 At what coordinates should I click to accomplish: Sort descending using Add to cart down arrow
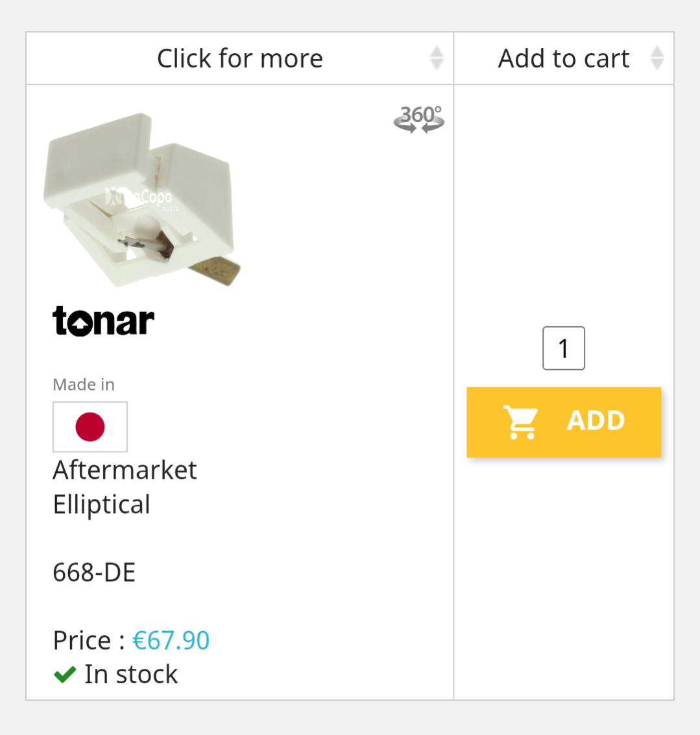point(657,64)
